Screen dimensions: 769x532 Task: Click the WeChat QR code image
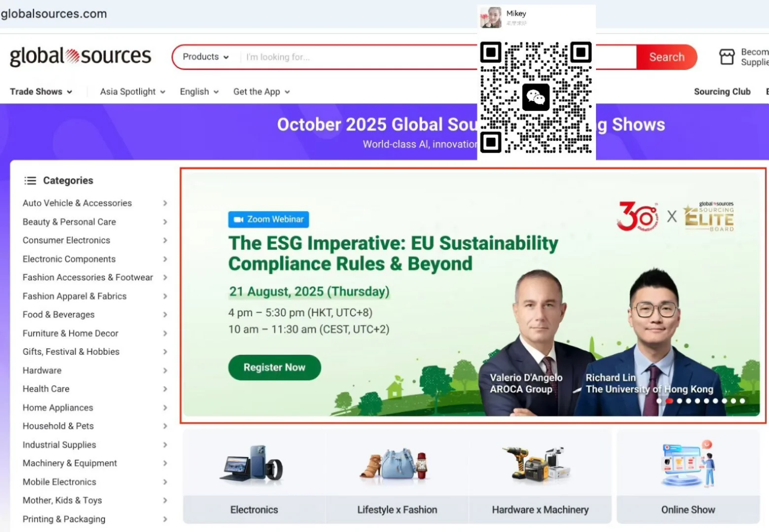536,97
